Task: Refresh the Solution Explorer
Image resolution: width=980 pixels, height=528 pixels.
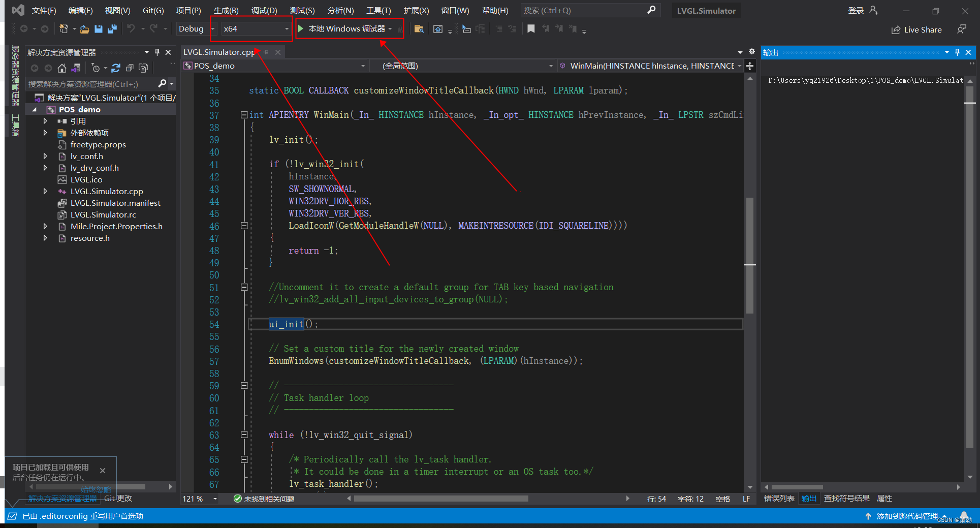Action: 116,68
